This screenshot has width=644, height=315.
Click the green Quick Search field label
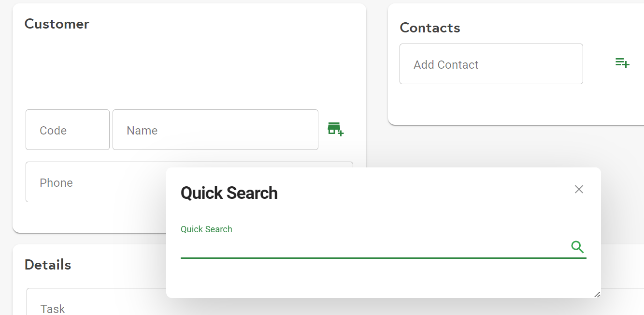(x=206, y=229)
